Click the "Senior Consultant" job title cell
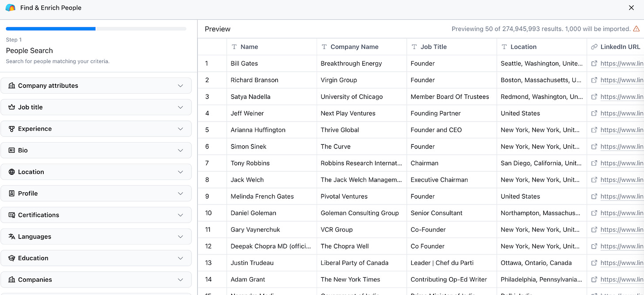The width and height of the screenshot is (644, 295). pos(452,213)
